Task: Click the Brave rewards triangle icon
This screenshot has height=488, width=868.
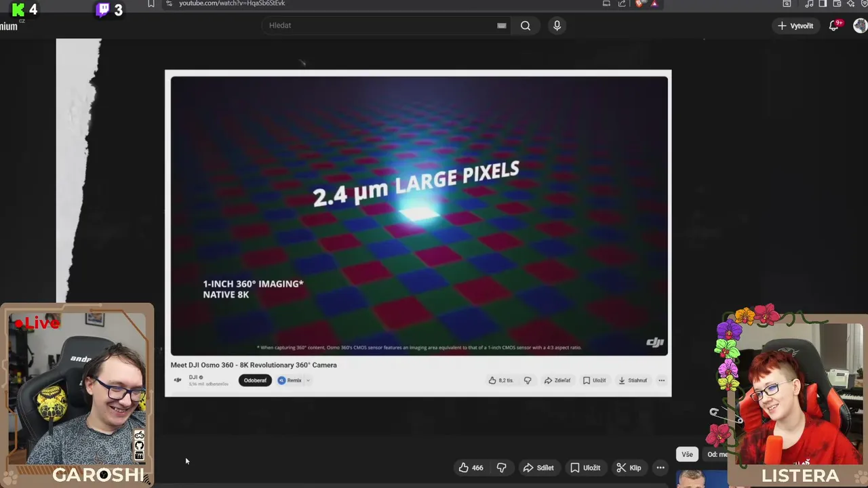Action: tap(654, 3)
